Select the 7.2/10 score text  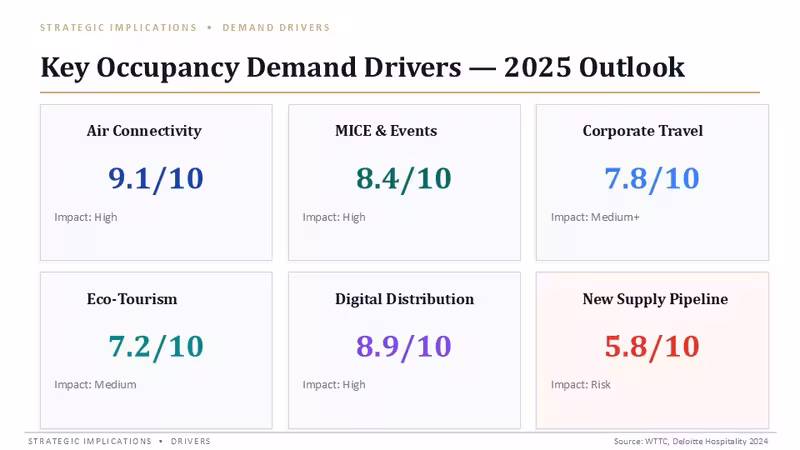[x=156, y=346]
